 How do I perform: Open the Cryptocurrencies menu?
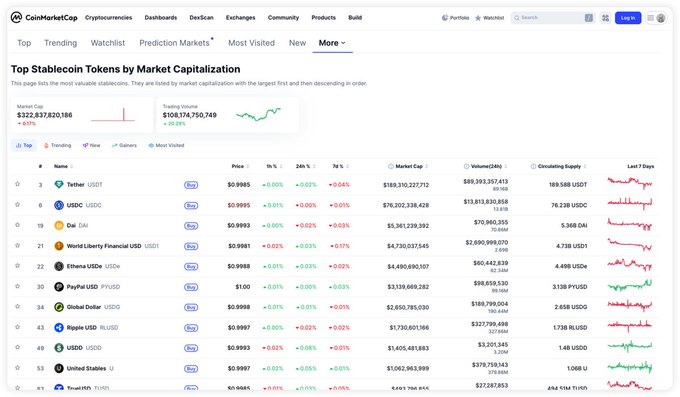click(x=108, y=18)
